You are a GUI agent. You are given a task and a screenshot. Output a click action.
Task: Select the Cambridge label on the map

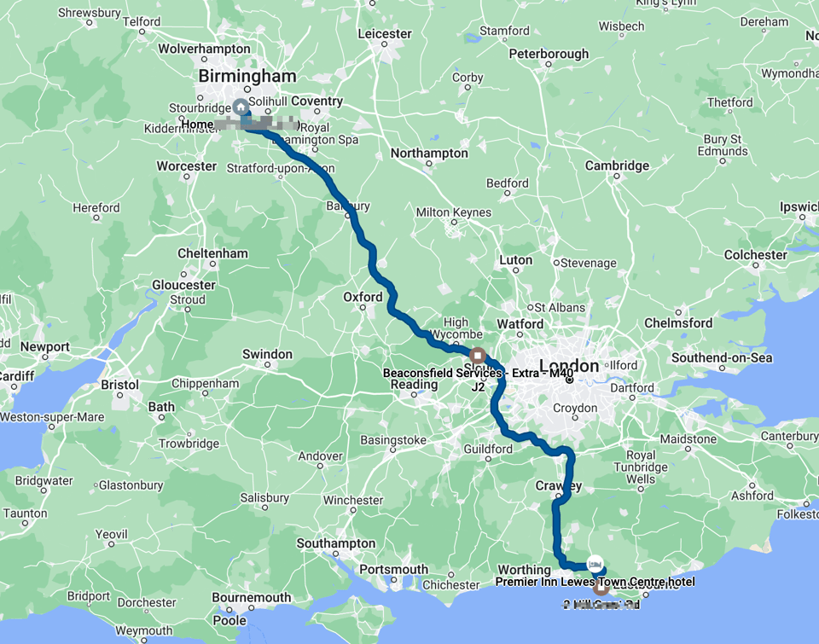click(x=617, y=166)
